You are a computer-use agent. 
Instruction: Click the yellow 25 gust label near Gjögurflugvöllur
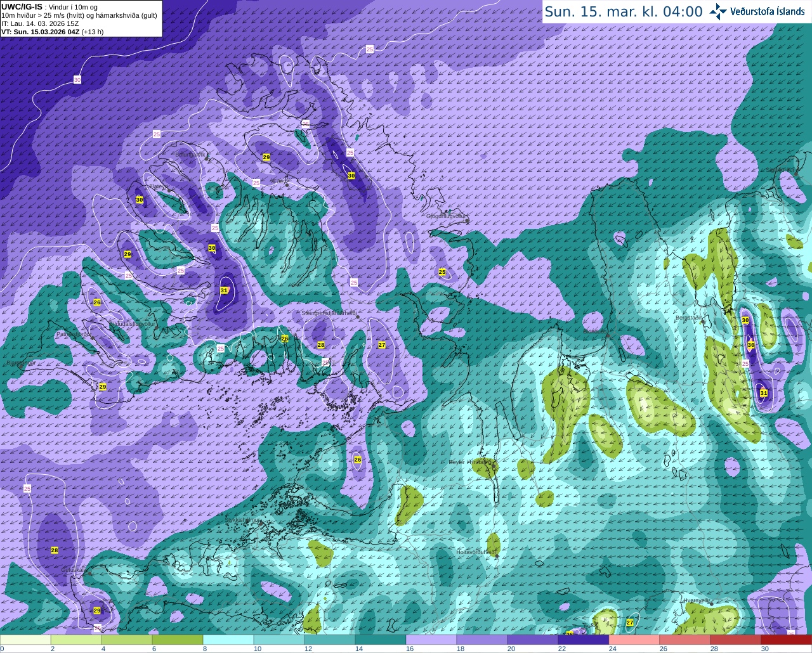pos(442,272)
